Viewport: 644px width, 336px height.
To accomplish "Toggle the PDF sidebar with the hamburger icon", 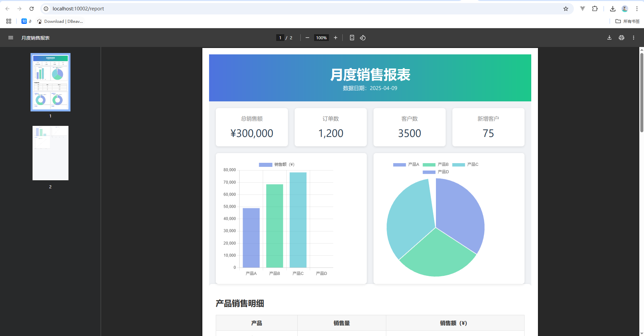I will [x=10, y=38].
